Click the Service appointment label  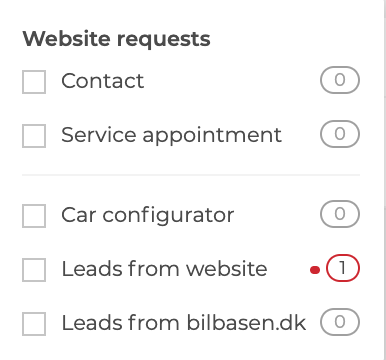(x=172, y=136)
